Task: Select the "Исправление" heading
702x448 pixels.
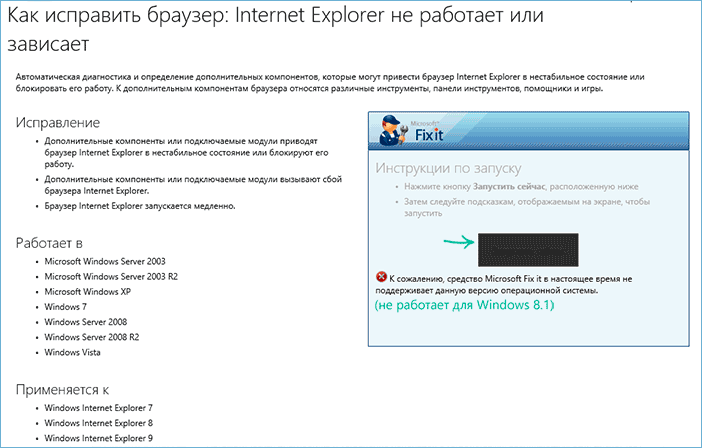Action: click(58, 122)
